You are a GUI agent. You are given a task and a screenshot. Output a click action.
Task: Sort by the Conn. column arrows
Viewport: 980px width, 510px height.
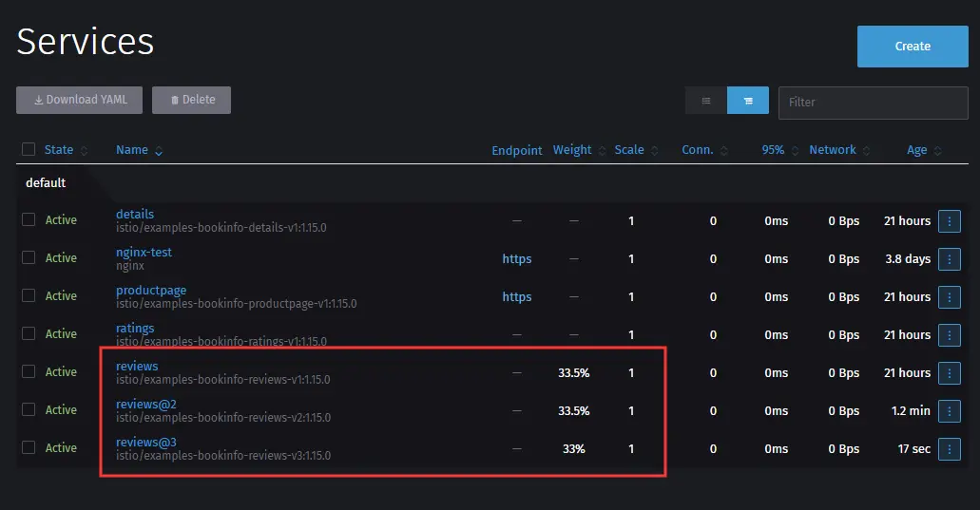coord(723,150)
